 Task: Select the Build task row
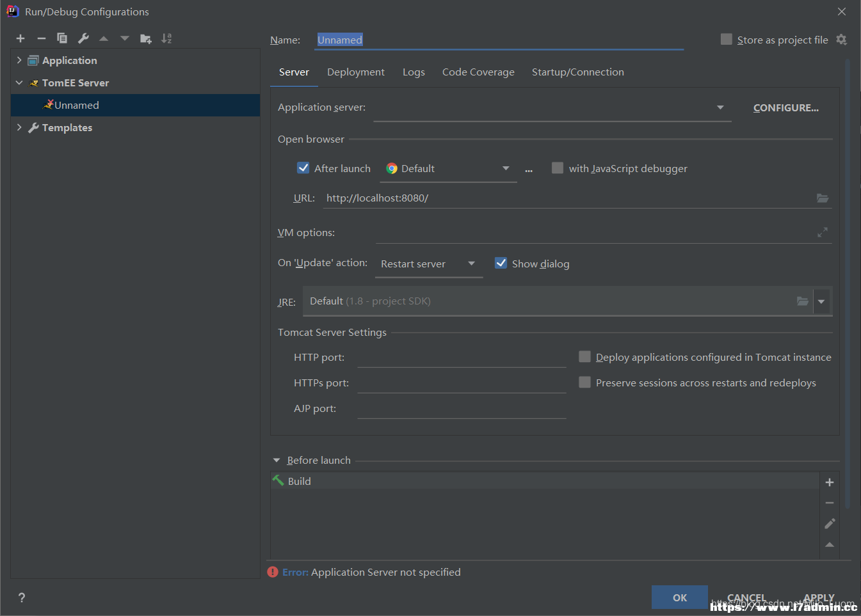pos(545,481)
